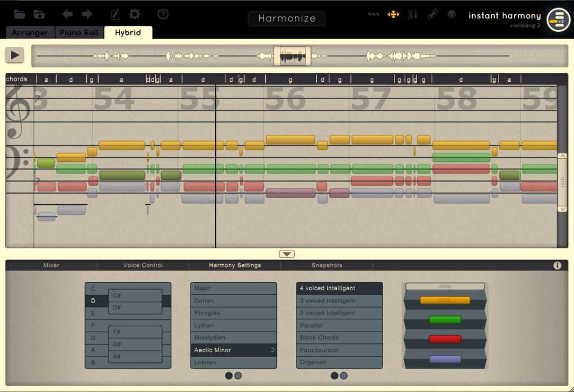Select key G# in the key list
This screenshot has height=392, width=574.
point(135,344)
